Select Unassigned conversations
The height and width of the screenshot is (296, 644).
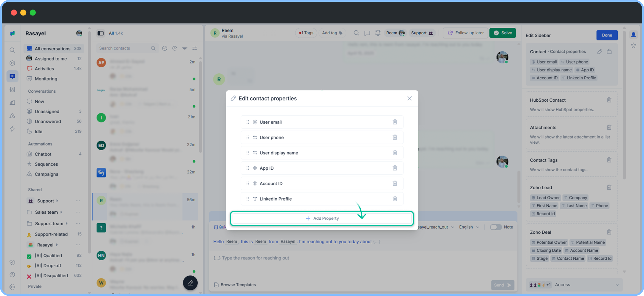[x=54, y=111]
